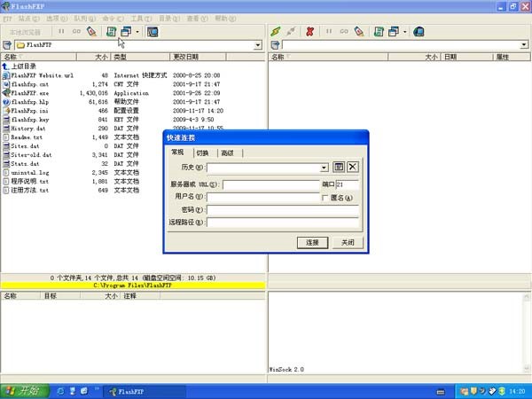Viewport: 532px width, 399px height.
Task: Enable the 匿名 anonymous checkbox
Action: pyautogui.click(x=325, y=199)
